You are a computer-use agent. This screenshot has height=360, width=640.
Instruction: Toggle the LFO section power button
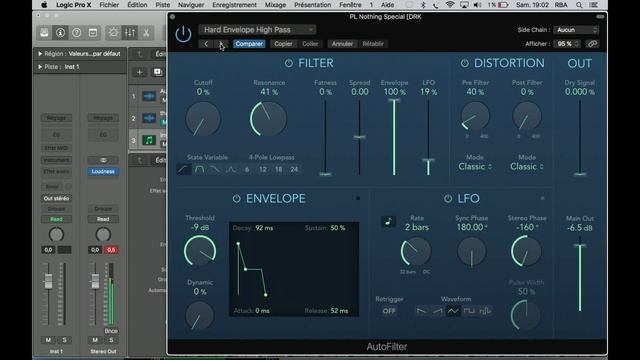tap(448, 199)
